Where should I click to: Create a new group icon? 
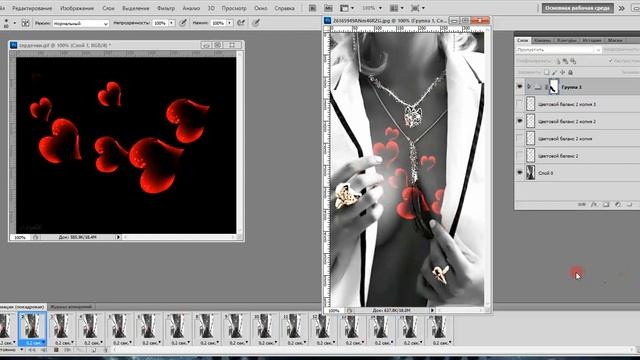tap(629, 204)
